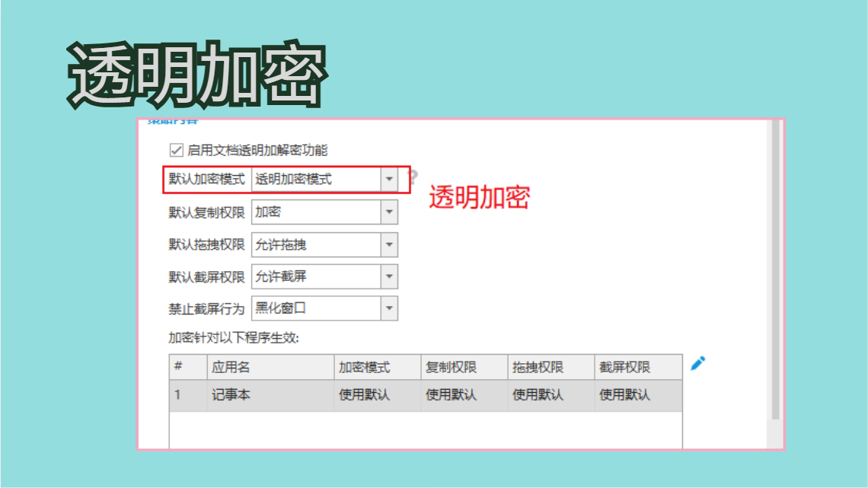This screenshot has height=488, width=868.
Task: Uncheck 启用文档透明加解密功能 checkbox
Action: click(x=176, y=150)
